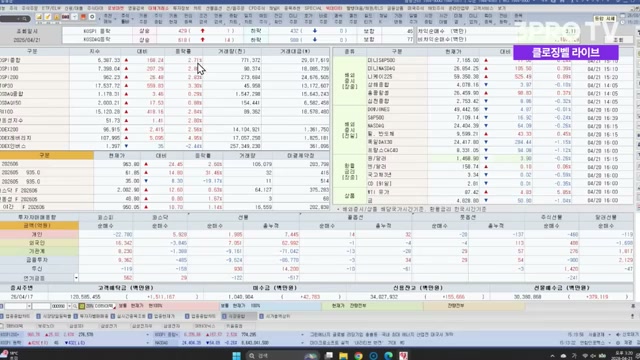Image resolution: width=640 pixels, height=360 pixels.
Task: Open the 로보마켓 menu
Action: tap(116, 8)
